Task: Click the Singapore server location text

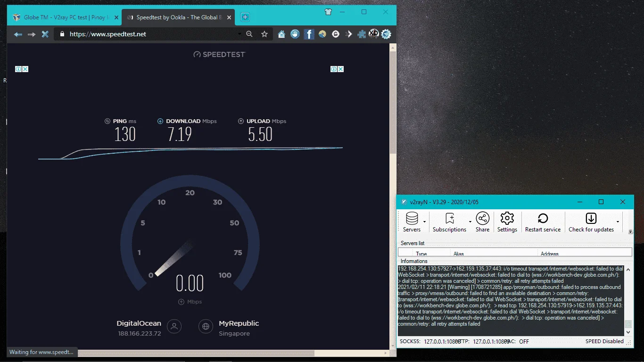Action: 234,334
